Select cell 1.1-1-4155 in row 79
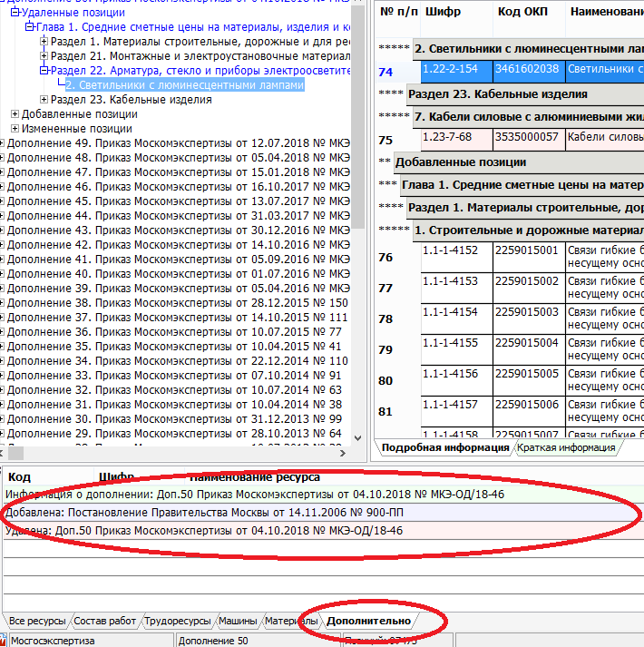 tap(457, 350)
